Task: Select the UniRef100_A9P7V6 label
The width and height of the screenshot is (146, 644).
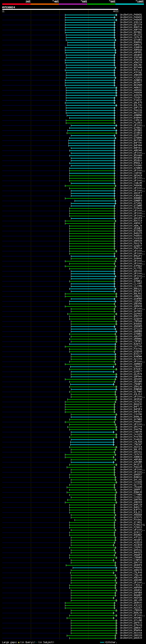Action: [131, 30]
